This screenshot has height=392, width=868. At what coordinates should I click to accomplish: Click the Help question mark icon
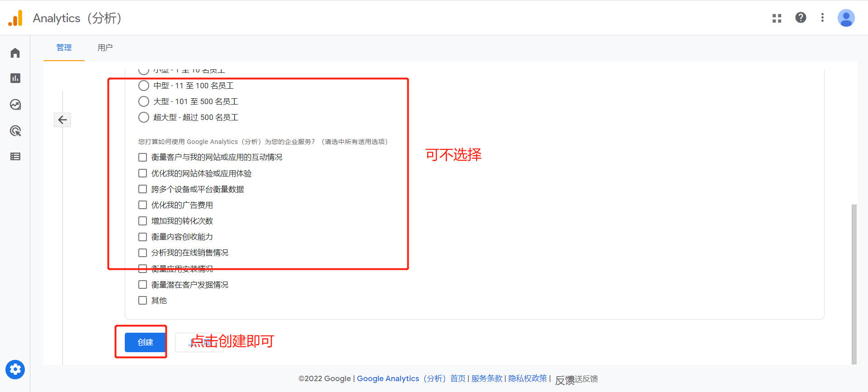click(x=801, y=18)
